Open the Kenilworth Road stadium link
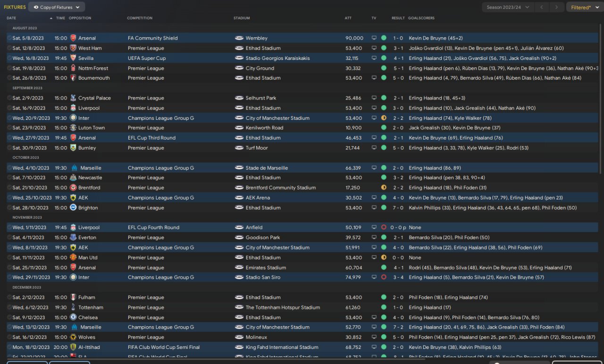Viewport: 604px width, 364px height. tap(265, 128)
